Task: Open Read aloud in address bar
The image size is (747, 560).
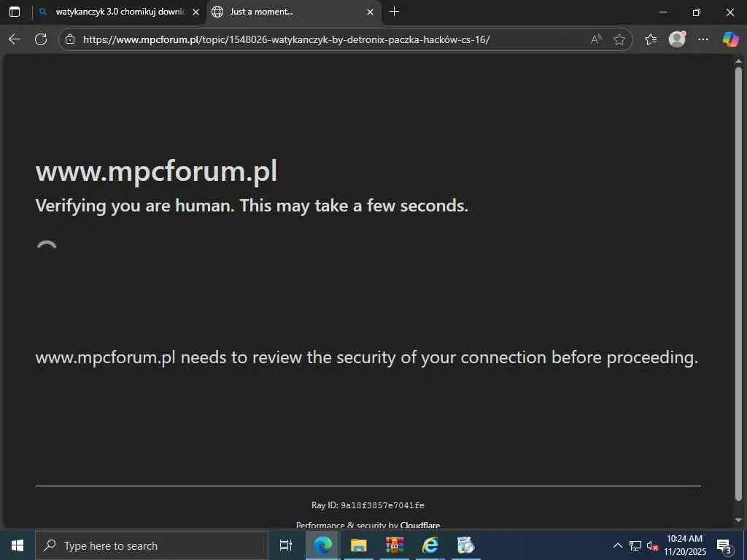Action: (x=595, y=39)
